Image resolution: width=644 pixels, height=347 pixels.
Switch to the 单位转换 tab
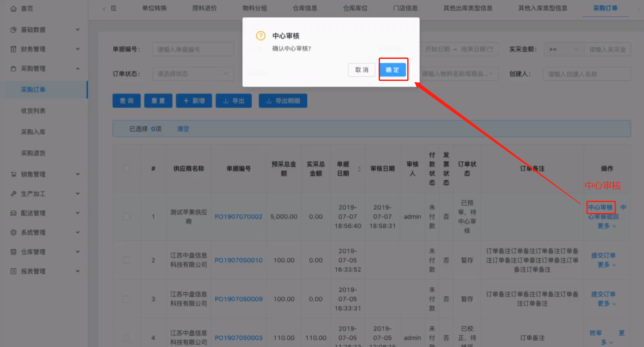click(x=155, y=8)
